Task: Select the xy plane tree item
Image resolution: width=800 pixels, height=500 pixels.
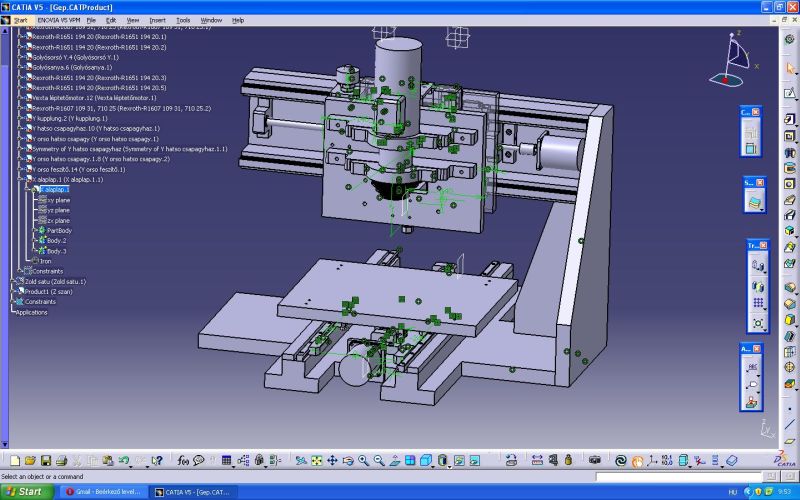Action: point(58,200)
